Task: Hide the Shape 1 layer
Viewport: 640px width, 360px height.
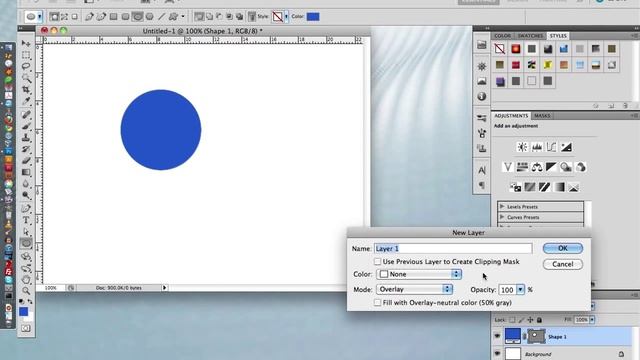Action: coord(497,336)
